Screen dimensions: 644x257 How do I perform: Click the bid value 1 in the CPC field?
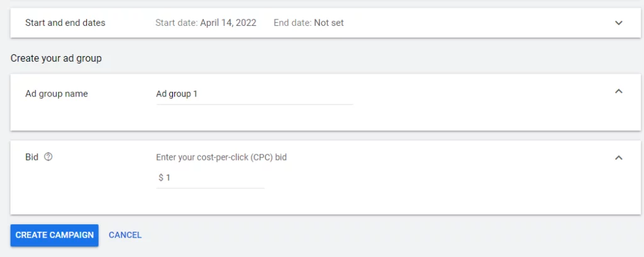coord(168,178)
